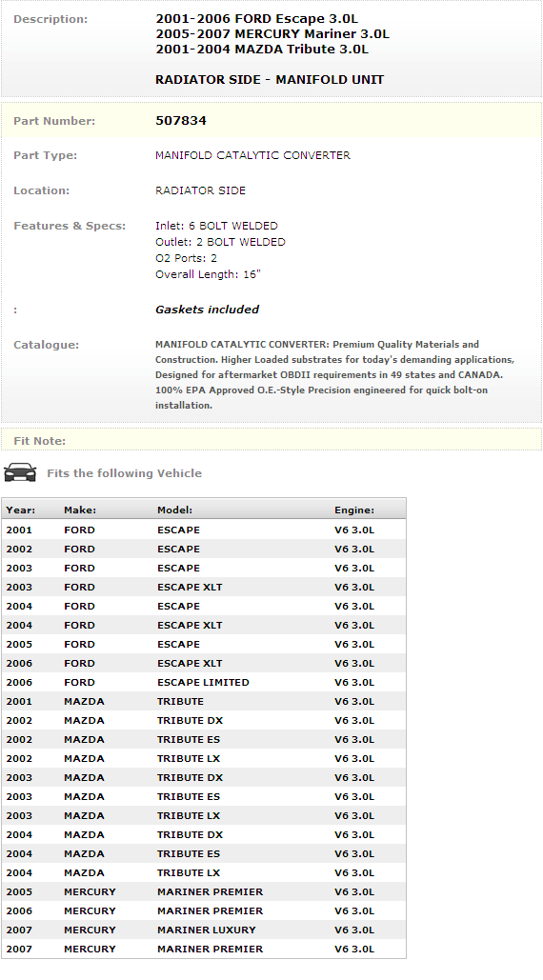The image size is (543, 980).
Task: Select the 2001 FORD ESCAPE row
Action: coord(204,530)
